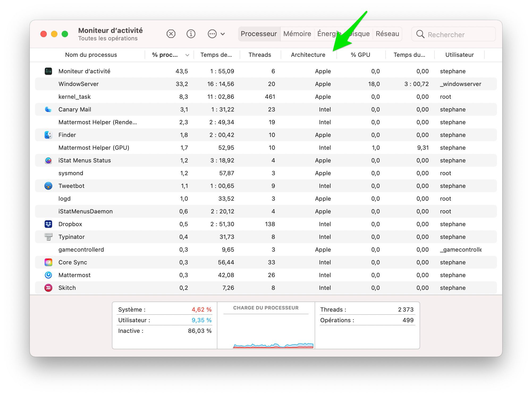532x396 pixels.
Task: Click the _windowserver user cell
Action: coord(461,84)
